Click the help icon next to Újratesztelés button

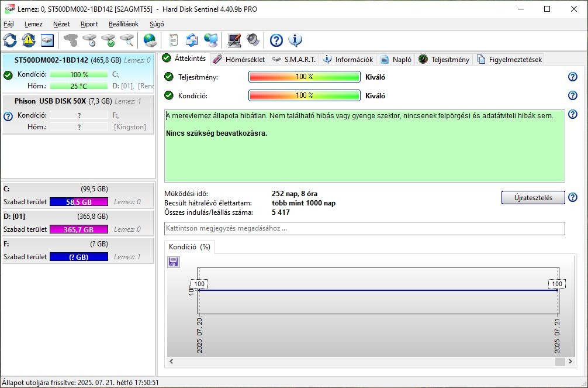pos(573,197)
